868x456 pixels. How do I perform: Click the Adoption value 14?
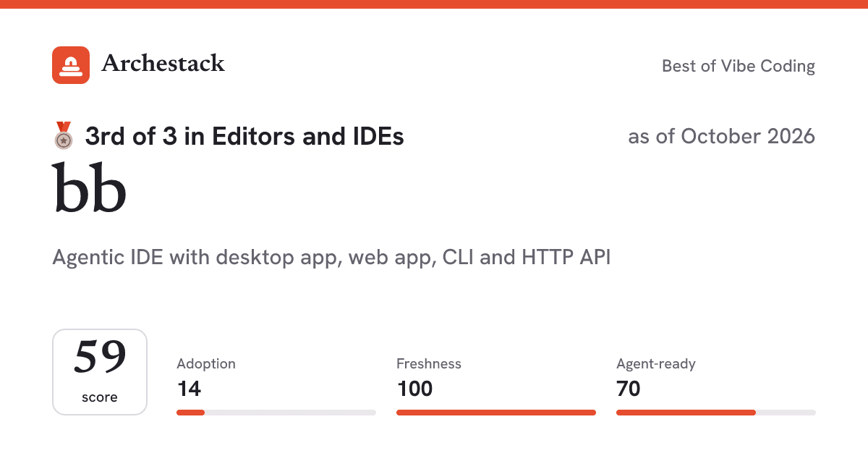point(189,389)
